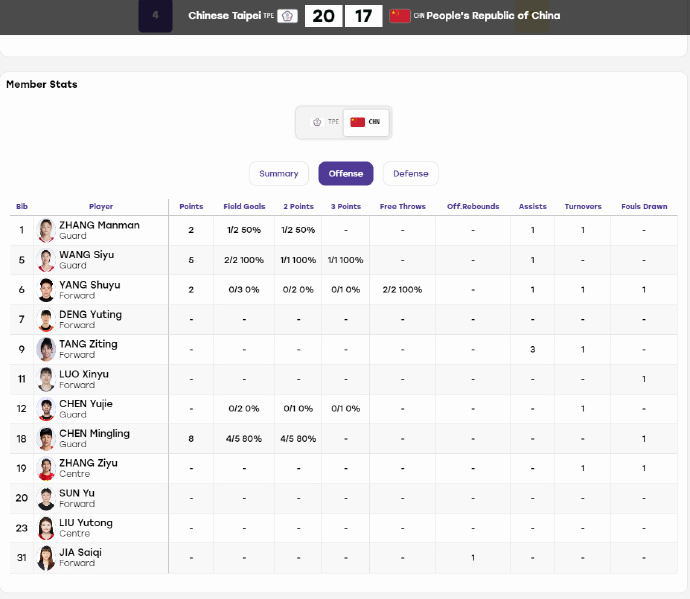690x599 pixels.
Task: Sort by the Fouls Drawn column header
Action: tap(644, 206)
